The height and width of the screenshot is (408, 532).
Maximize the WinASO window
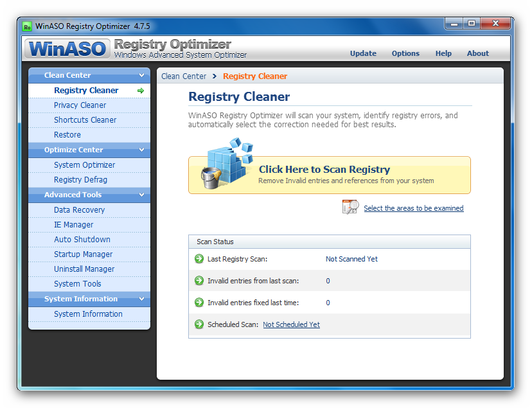point(471,23)
